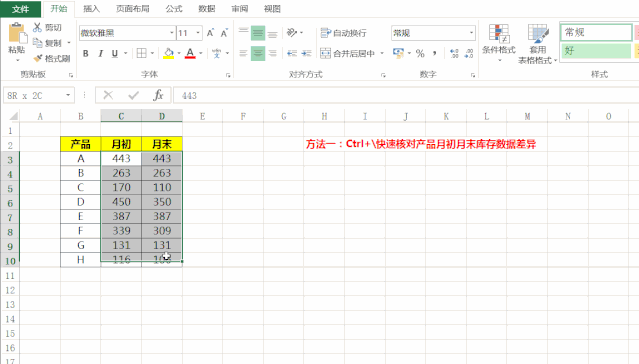Click the increase decimal icon
639x364 pixels.
click(454, 53)
